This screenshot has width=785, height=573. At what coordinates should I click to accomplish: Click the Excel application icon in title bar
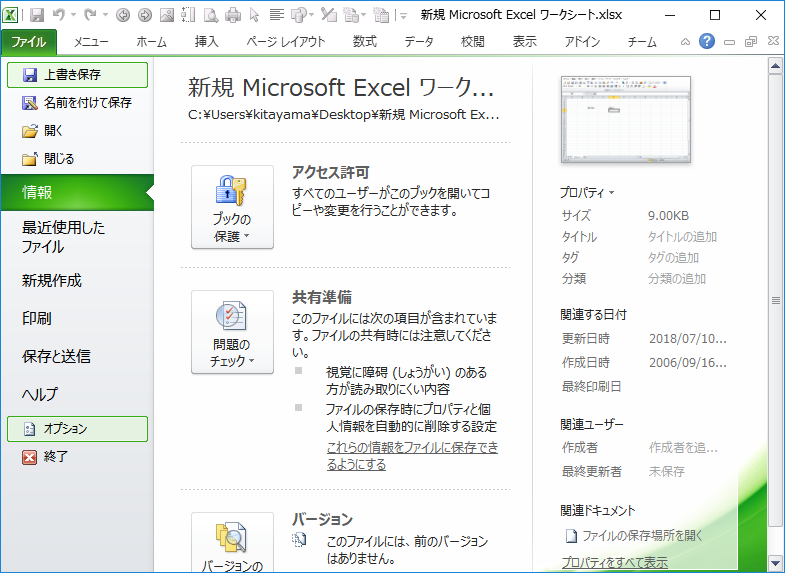point(10,15)
